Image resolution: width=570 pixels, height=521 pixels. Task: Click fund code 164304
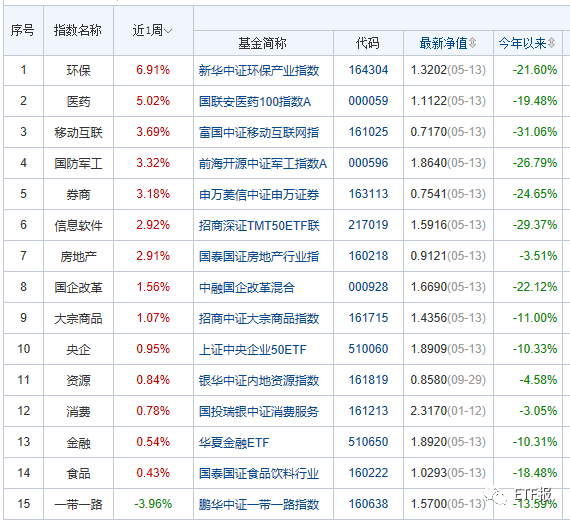pos(368,70)
